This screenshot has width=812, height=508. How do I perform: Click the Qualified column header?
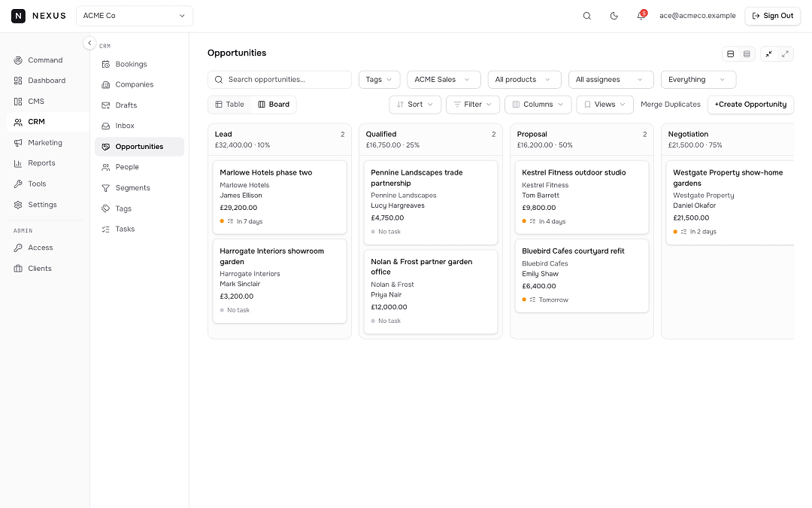click(x=431, y=139)
